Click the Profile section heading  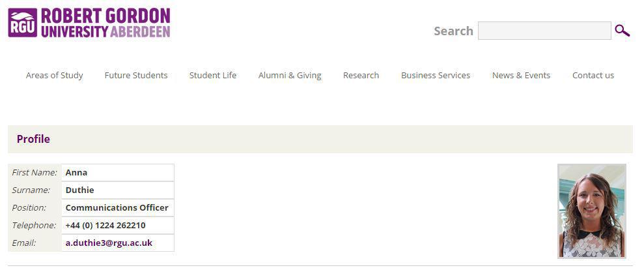point(33,139)
